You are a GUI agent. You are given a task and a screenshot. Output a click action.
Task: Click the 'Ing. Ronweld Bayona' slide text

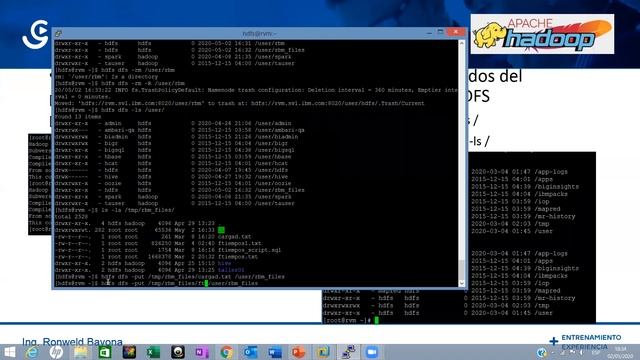72,342
